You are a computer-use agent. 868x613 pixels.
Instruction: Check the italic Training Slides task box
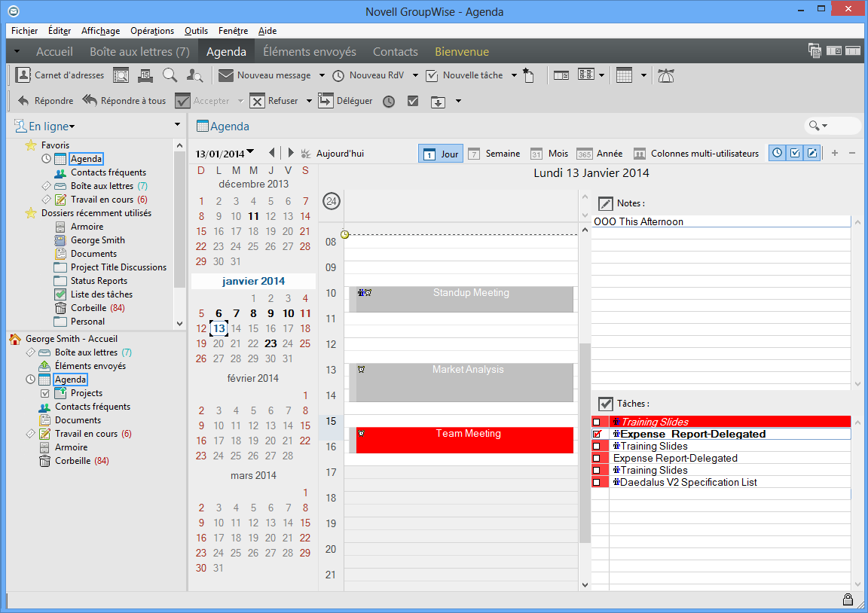click(596, 422)
